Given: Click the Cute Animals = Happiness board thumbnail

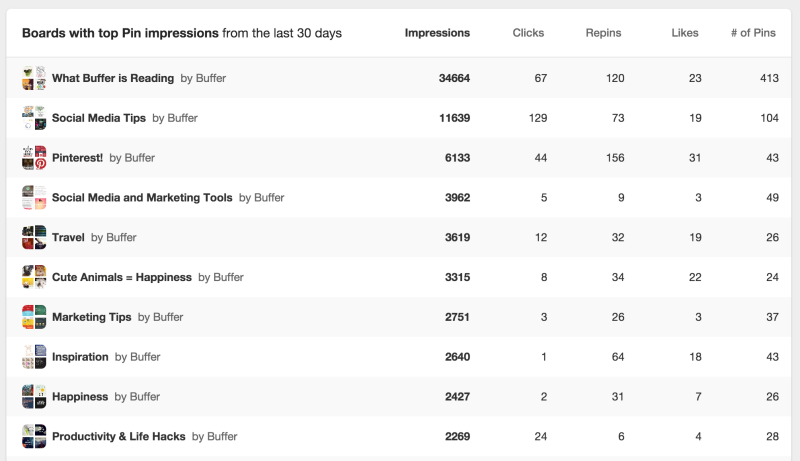Looking at the screenshot, I should 34,277.
